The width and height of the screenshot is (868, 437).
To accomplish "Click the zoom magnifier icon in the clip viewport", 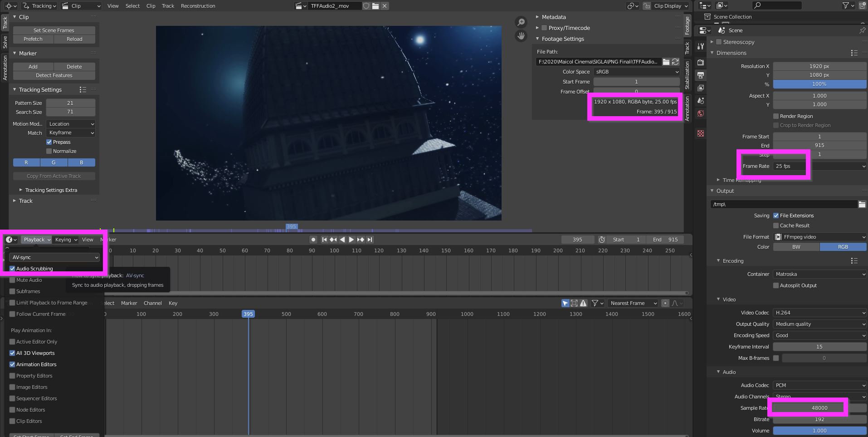I will pos(522,22).
